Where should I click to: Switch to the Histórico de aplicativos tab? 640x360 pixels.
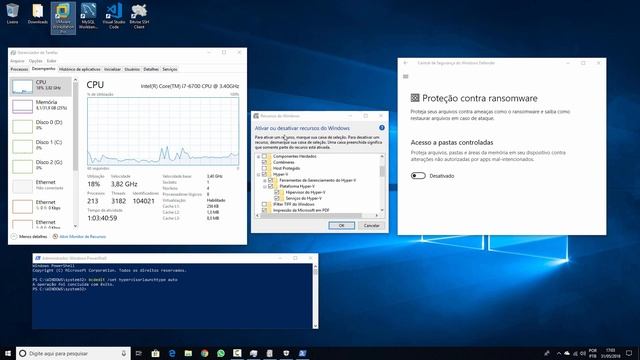tap(80, 69)
